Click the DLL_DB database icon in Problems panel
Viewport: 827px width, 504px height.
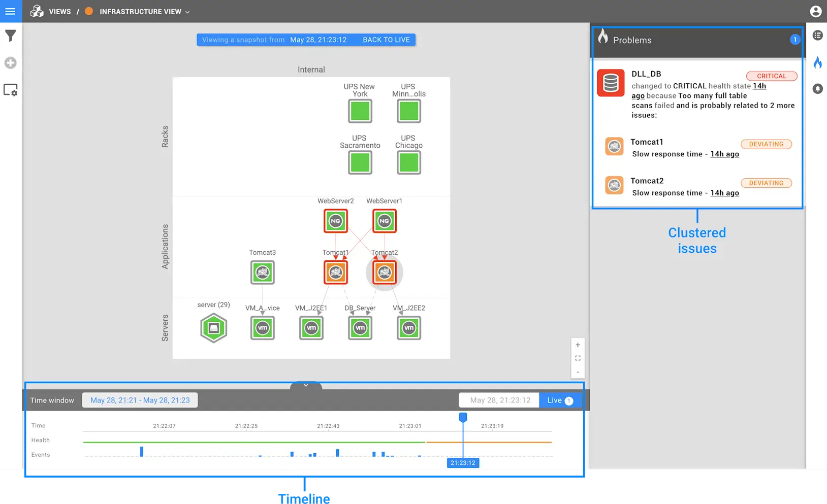pos(610,83)
